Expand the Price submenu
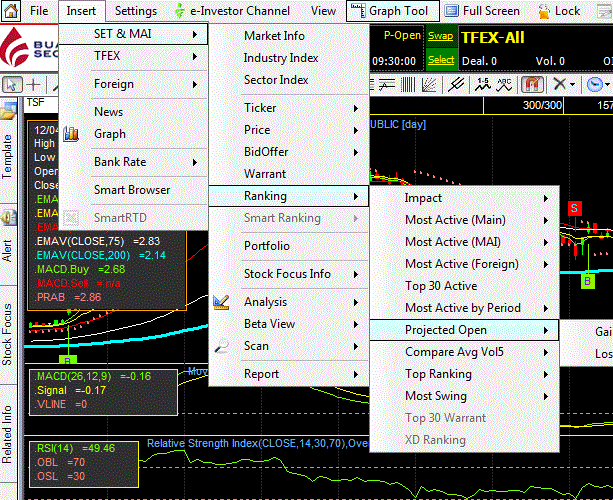This screenshot has width=613, height=500. click(x=289, y=130)
